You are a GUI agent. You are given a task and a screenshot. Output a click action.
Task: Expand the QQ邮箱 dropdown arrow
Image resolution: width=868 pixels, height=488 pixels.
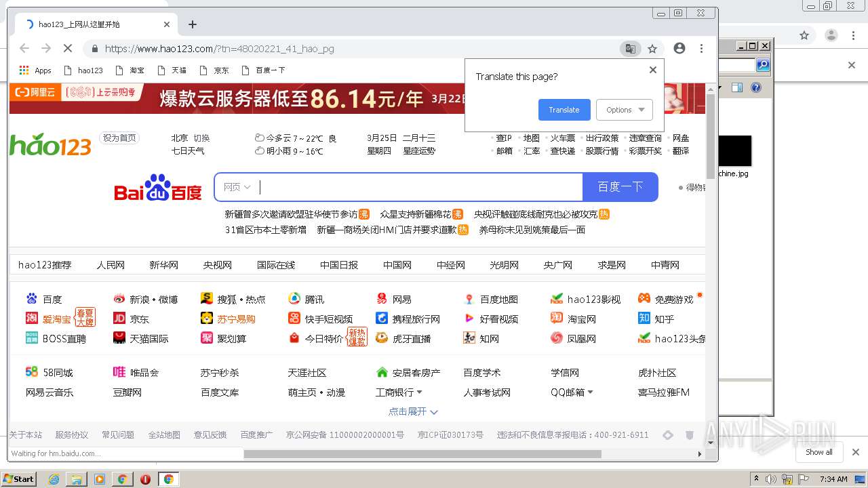590,392
